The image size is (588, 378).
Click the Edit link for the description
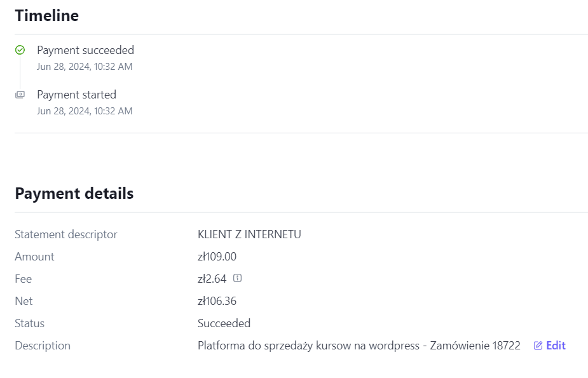556,346
